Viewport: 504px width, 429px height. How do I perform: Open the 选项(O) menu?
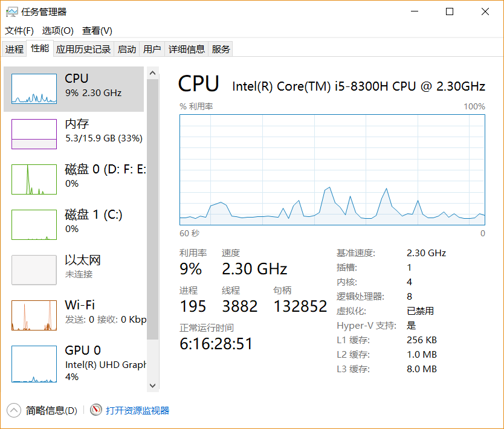[x=57, y=31]
